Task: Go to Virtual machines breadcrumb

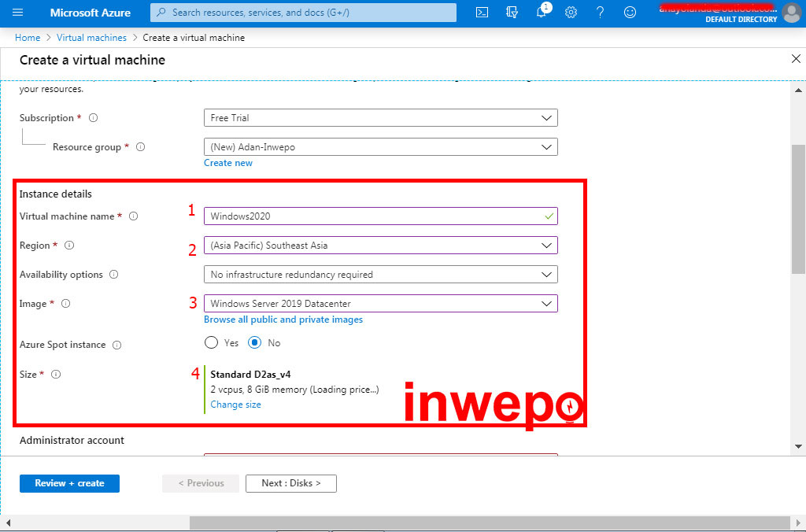Action: pyautogui.click(x=91, y=38)
